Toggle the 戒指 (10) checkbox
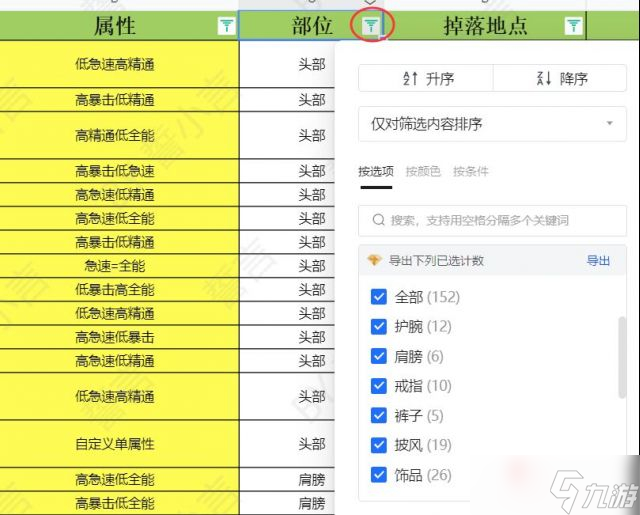The height and width of the screenshot is (515, 640). 379,386
